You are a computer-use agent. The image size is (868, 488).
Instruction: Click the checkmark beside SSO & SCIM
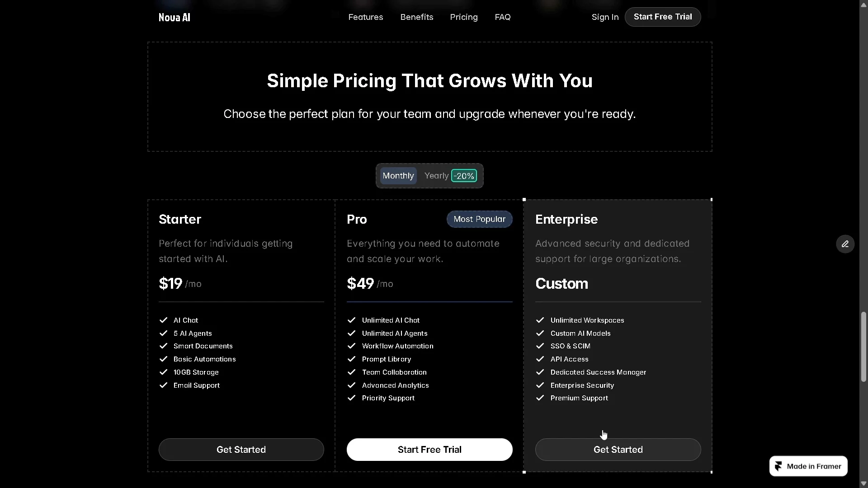[x=540, y=346]
